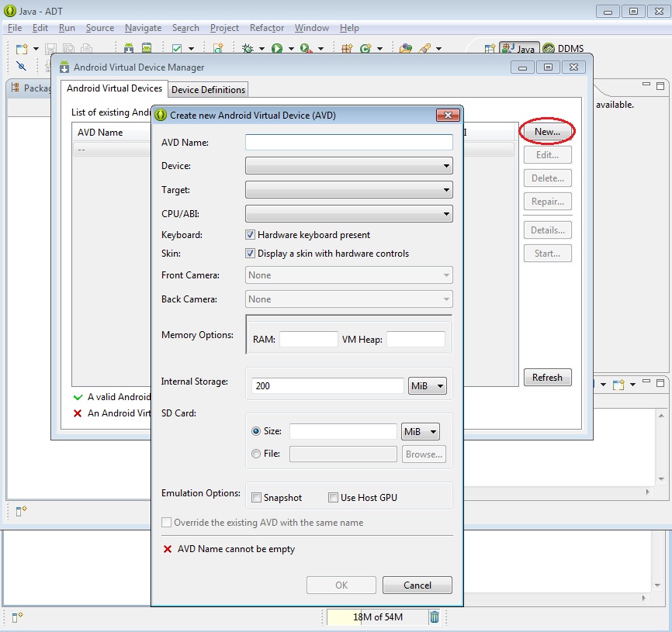Click the open console icon in bottom-right view toolbar
Viewport: 672px width, 632px height.
tap(618, 385)
